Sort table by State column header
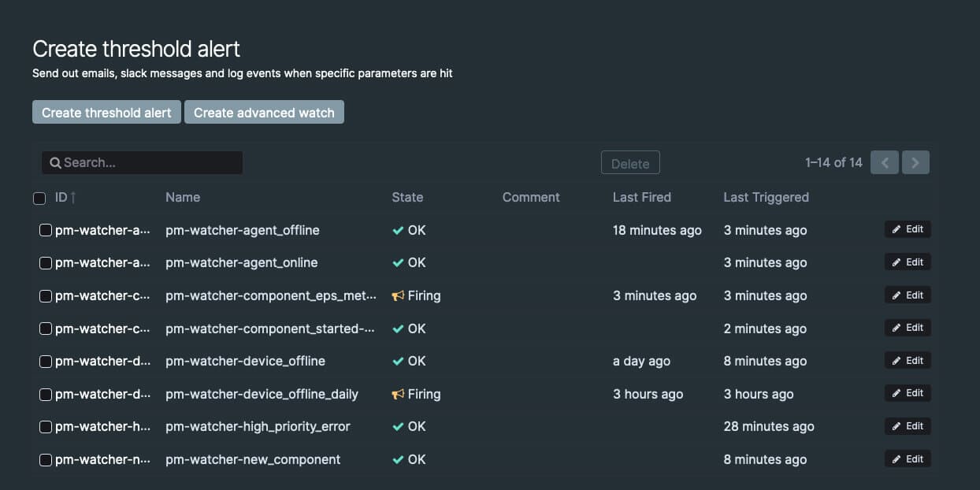The width and height of the screenshot is (980, 490). [407, 197]
